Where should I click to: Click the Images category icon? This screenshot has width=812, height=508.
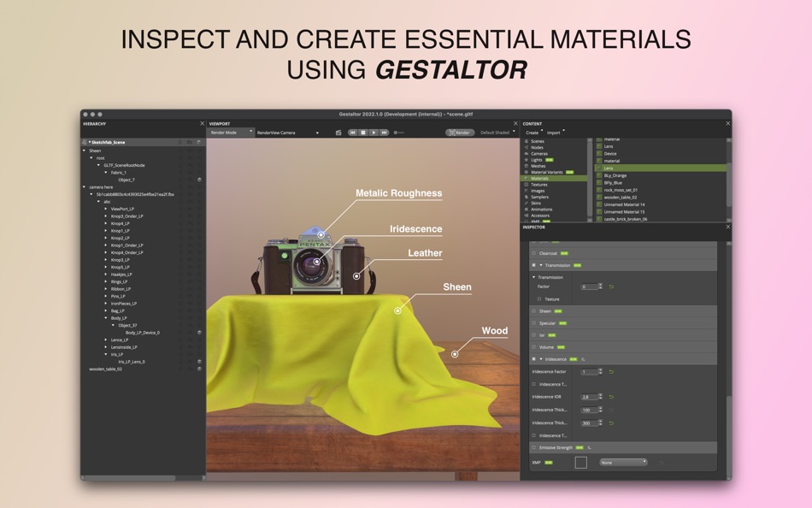coord(527,191)
